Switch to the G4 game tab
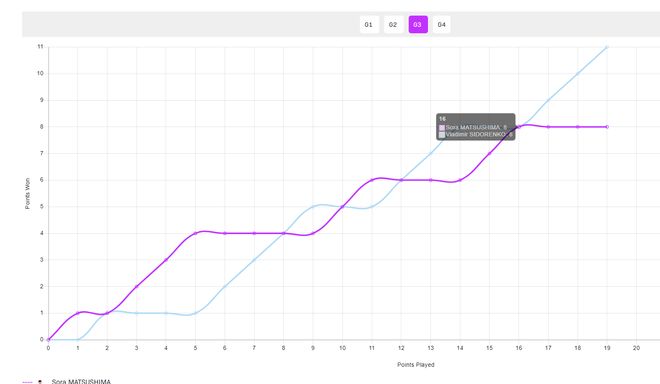The image size is (660, 384). pyautogui.click(x=442, y=24)
